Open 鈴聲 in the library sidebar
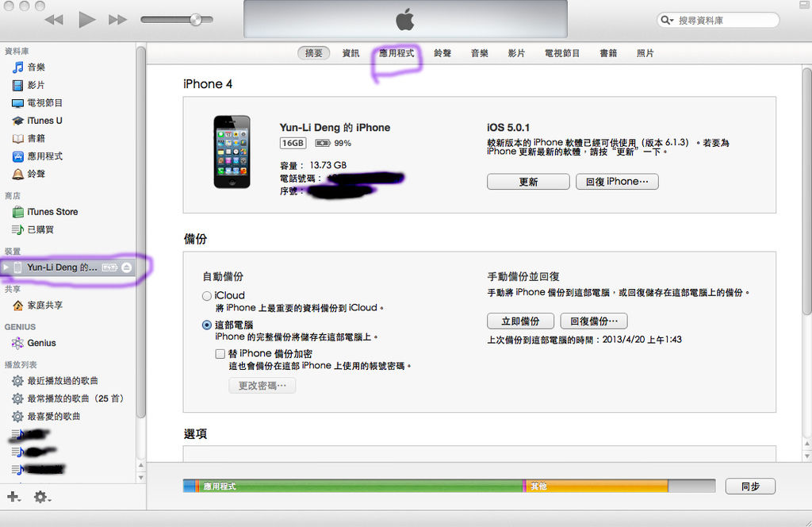The image size is (812, 527). [x=29, y=174]
